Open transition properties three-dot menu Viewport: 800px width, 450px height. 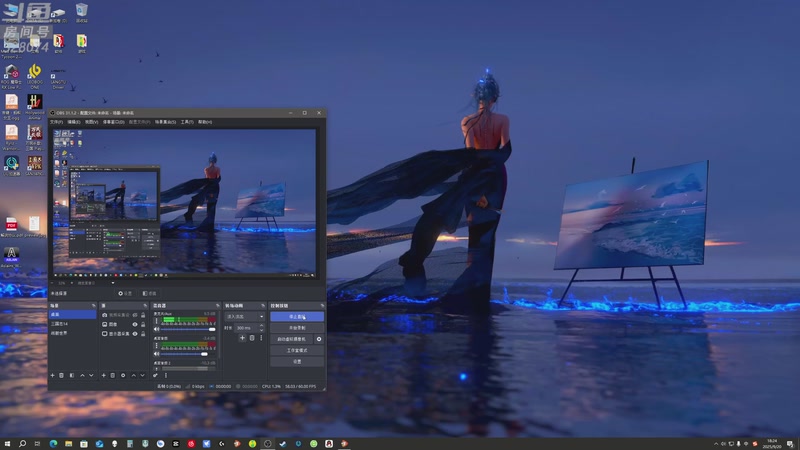261,338
